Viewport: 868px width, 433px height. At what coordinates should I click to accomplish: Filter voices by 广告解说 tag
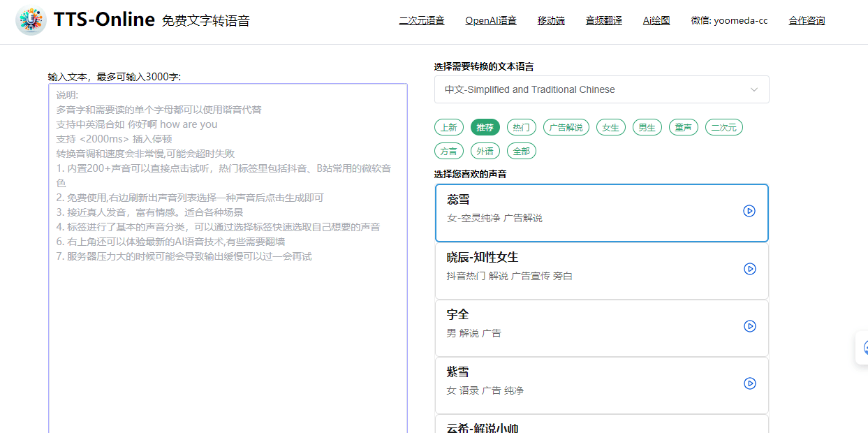click(566, 127)
